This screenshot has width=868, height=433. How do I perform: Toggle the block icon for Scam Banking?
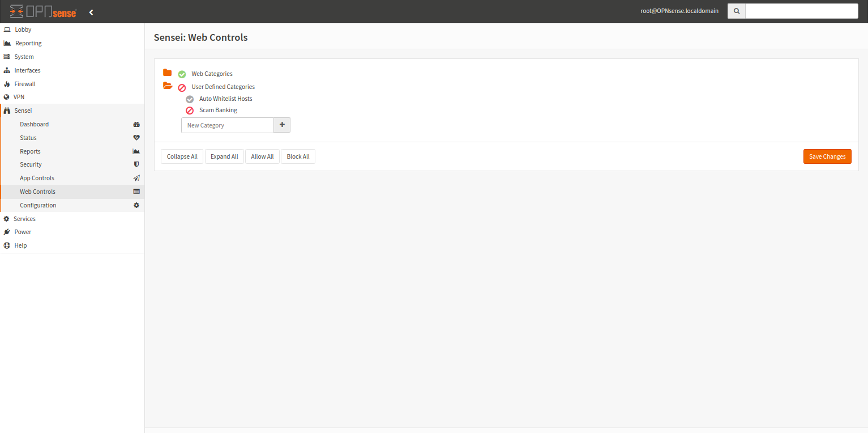point(189,110)
